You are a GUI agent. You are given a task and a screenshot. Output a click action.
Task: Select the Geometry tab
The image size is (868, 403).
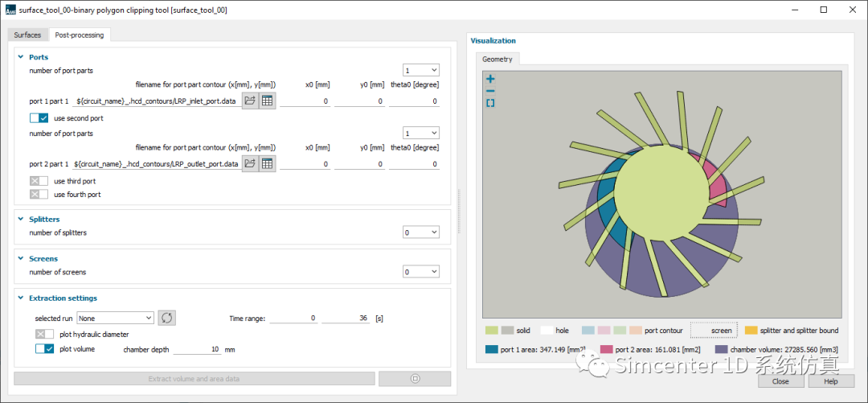point(497,59)
